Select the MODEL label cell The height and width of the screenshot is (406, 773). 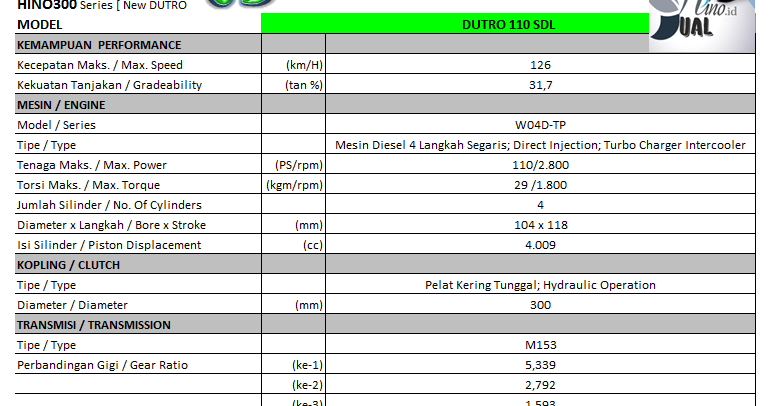click(x=39, y=25)
